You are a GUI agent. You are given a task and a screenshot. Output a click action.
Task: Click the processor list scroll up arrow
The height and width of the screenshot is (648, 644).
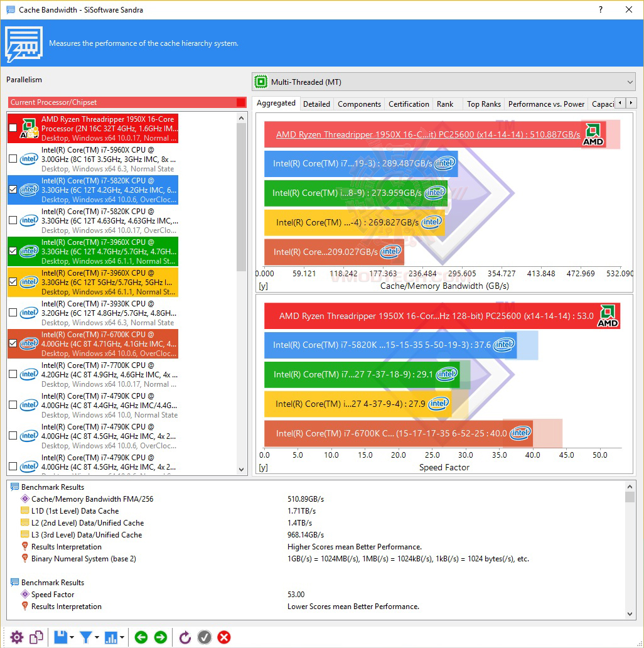point(241,118)
